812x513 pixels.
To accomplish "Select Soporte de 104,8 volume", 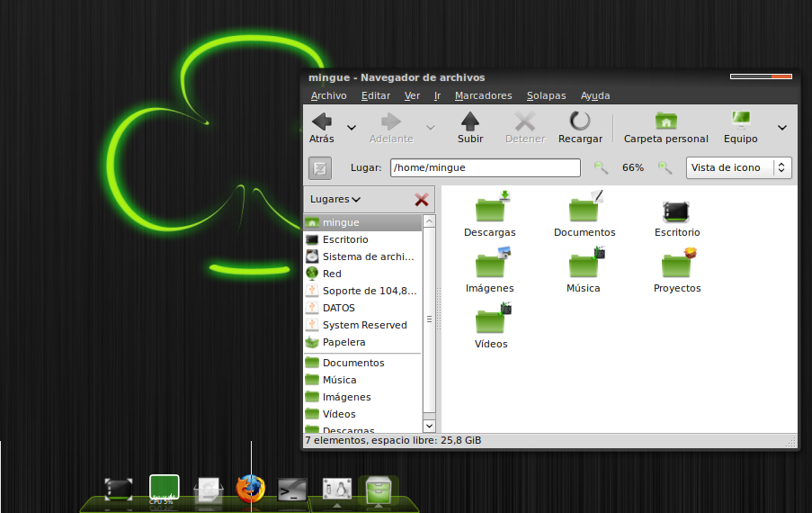I will [362, 291].
